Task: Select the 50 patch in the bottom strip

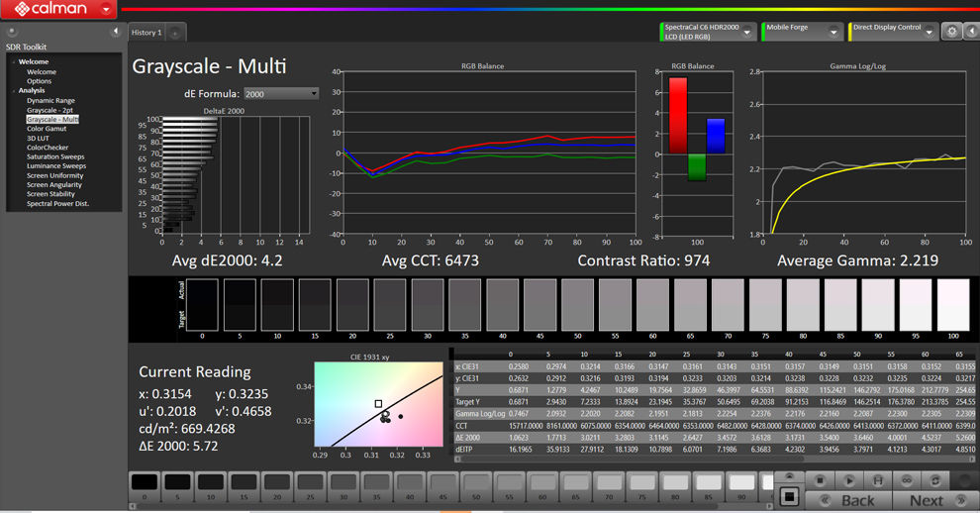Action: pos(476,486)
